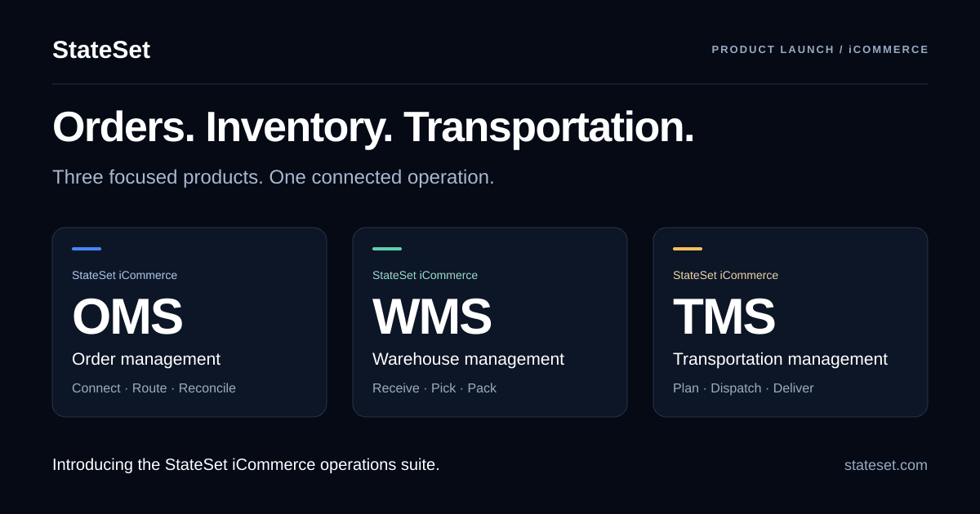Click the StateSet logo text
Viewport: 980px width, 514px height.
[101, 50]
